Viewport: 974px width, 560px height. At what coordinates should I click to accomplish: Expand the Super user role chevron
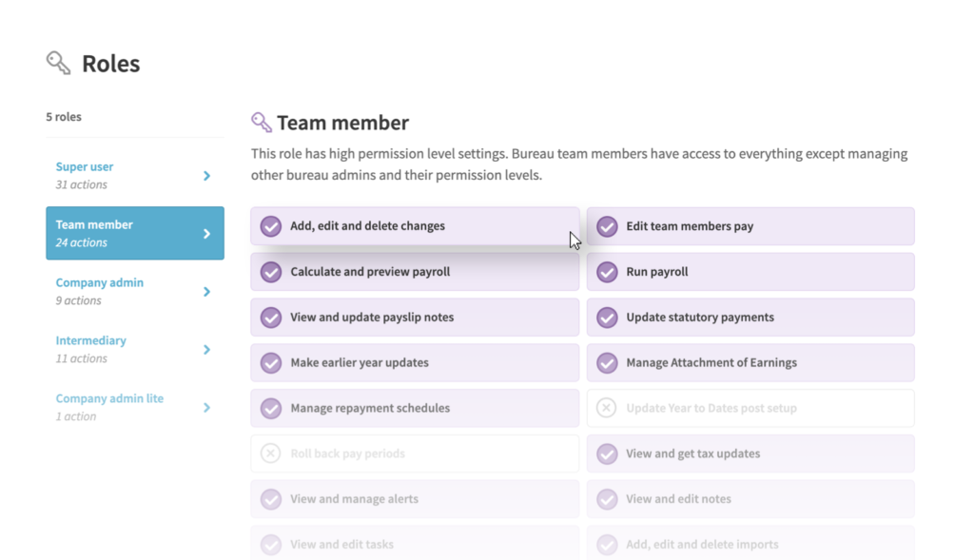click(206, 176)
